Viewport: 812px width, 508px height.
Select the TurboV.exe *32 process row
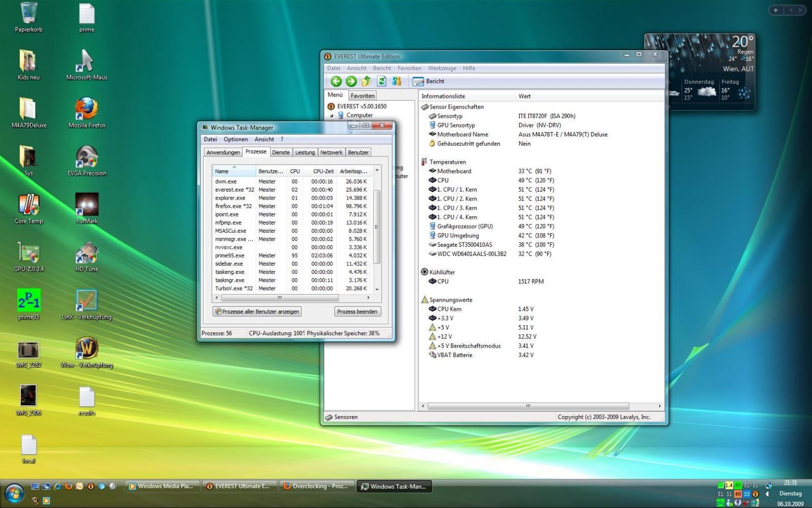(292, 289)
